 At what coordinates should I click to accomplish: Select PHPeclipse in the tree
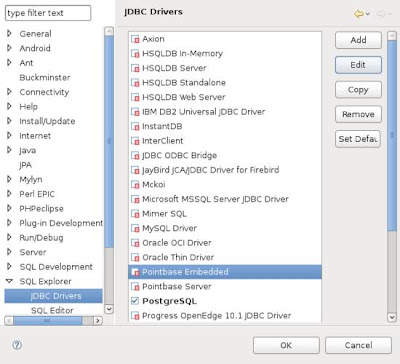41,209
